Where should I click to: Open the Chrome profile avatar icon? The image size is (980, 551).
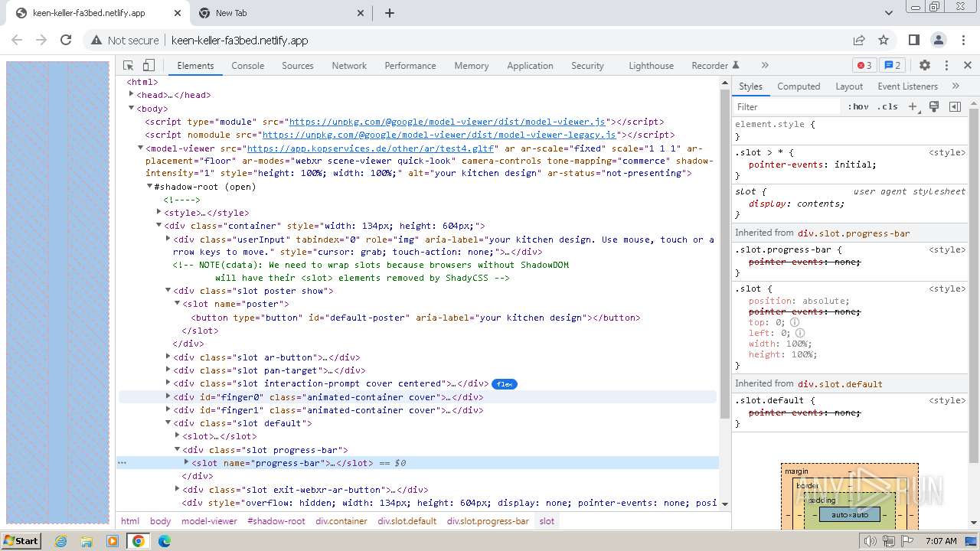click(x=939, y=41)
